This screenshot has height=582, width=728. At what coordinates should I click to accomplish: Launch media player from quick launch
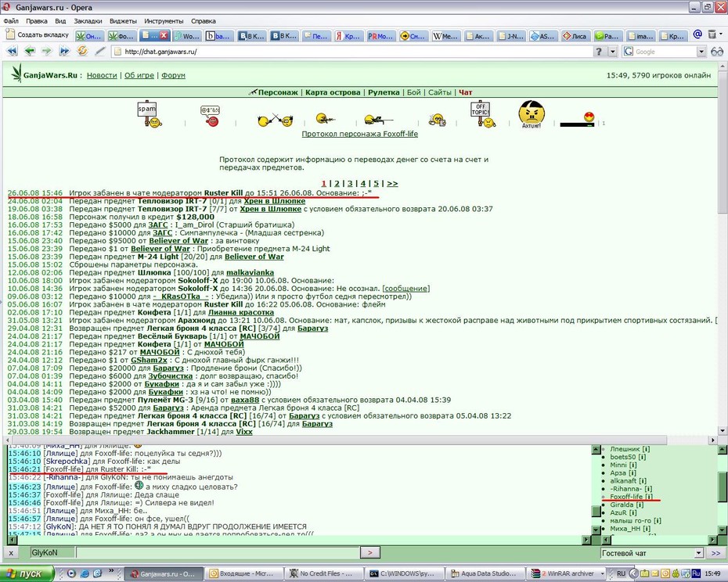coord(71,573)
